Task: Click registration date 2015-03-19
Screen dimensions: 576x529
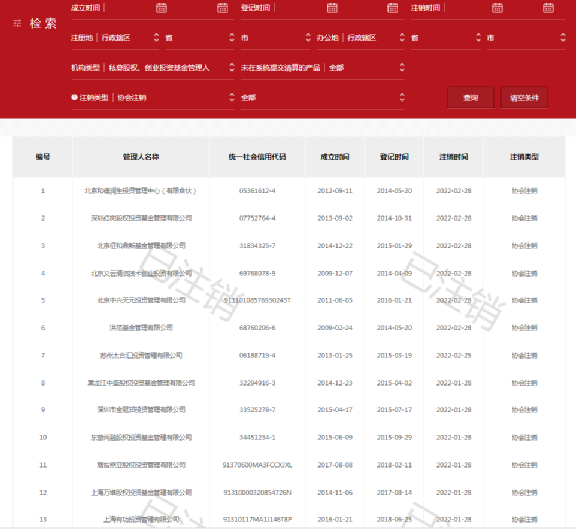Action: click(394, 356)
